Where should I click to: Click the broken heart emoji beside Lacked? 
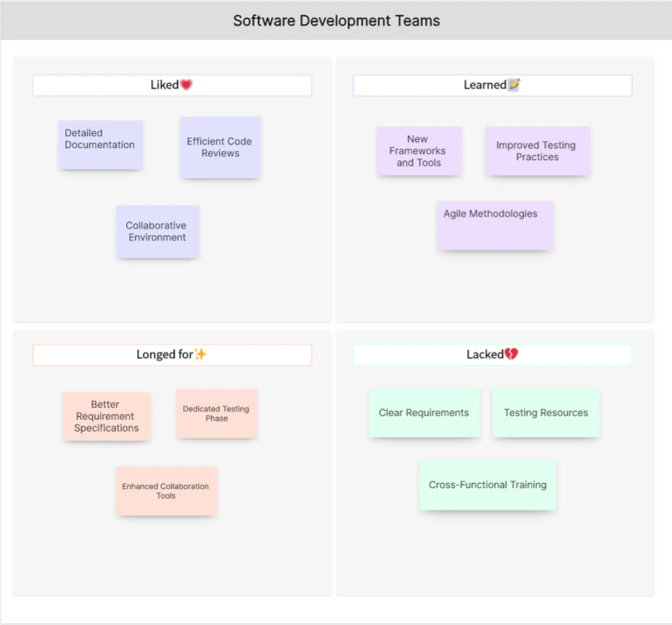[511, 354]
